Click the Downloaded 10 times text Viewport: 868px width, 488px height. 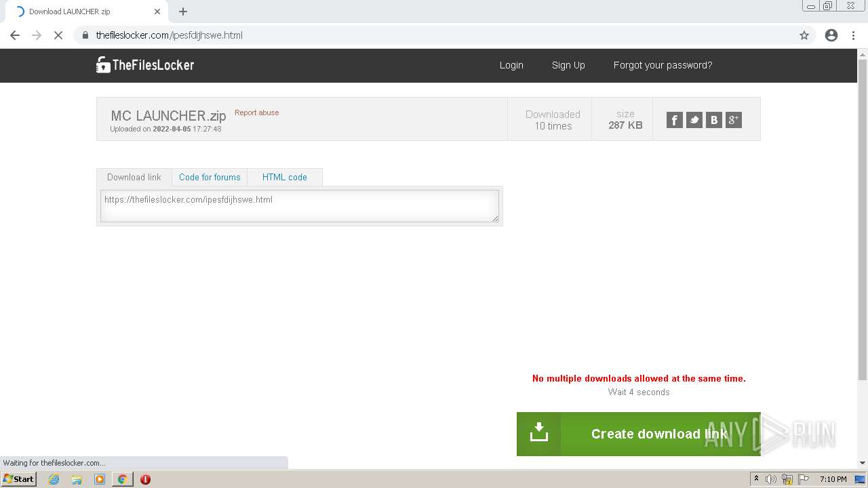click(553, 120)
